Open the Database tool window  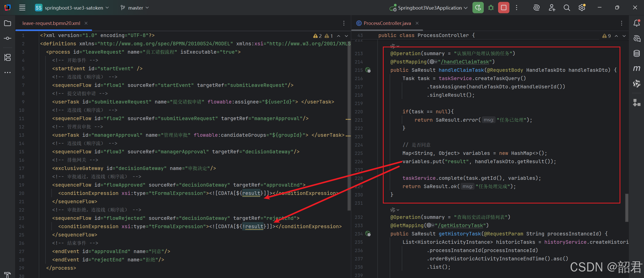tap(636, 53)
